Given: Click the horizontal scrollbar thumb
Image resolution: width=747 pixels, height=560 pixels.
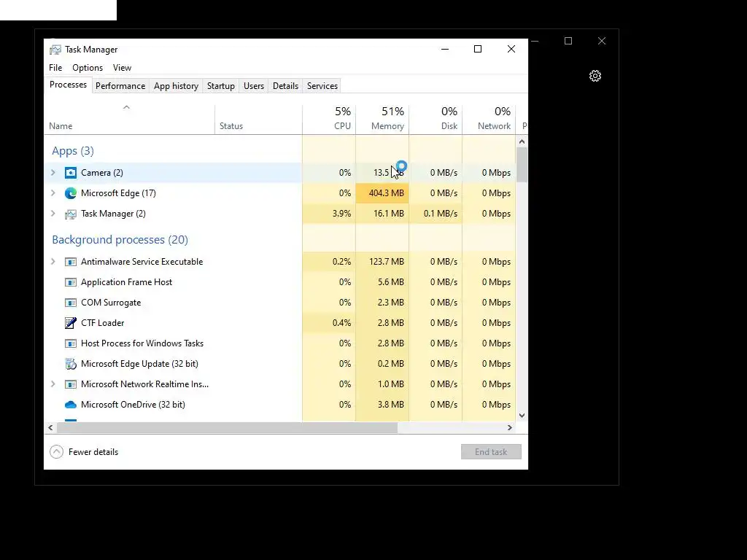Looking at the screenshot, I should tap(228, 427).
